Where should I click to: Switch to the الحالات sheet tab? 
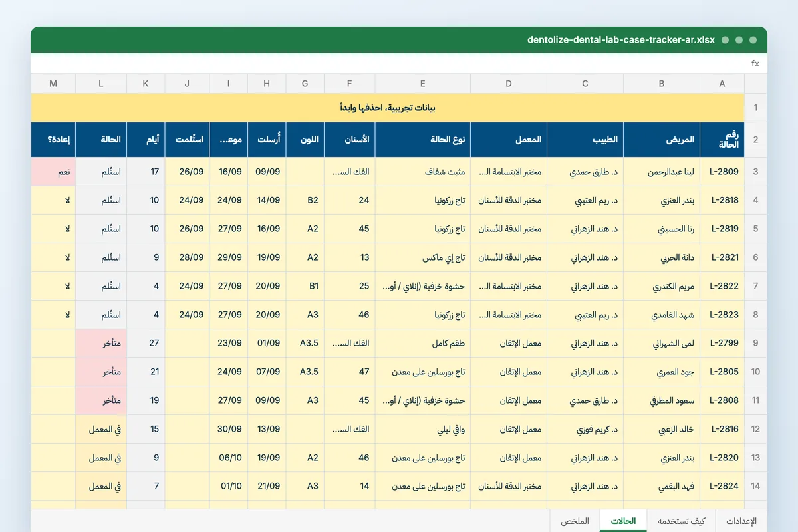coord(623,521)
